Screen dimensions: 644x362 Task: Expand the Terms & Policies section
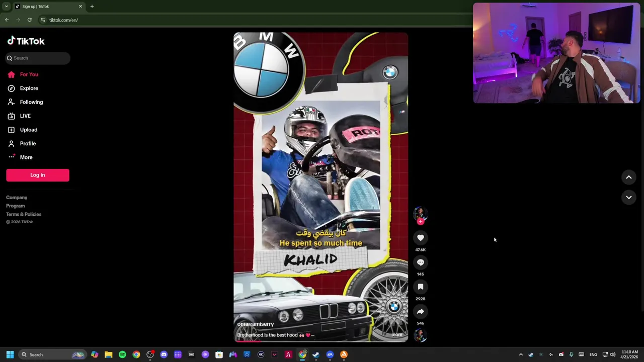24,214
